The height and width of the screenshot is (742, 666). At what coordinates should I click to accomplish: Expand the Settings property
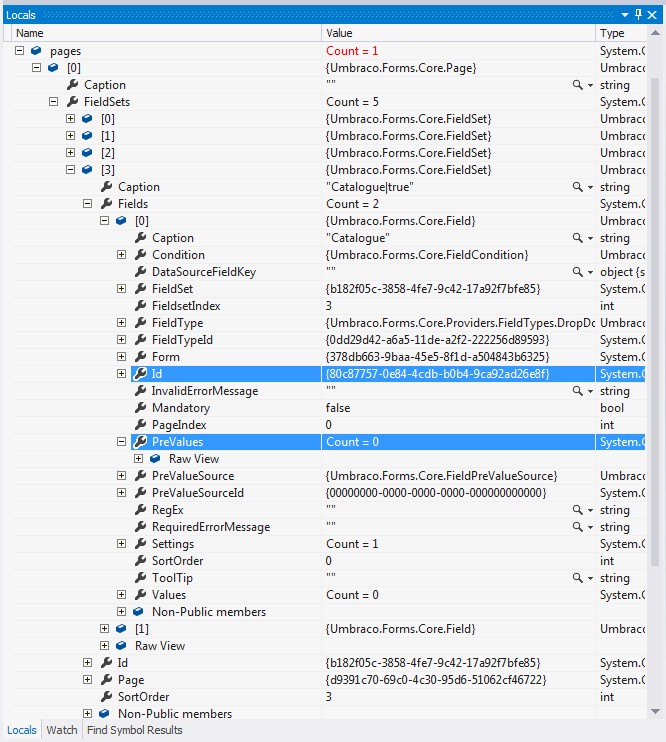[x=122, y=544]
